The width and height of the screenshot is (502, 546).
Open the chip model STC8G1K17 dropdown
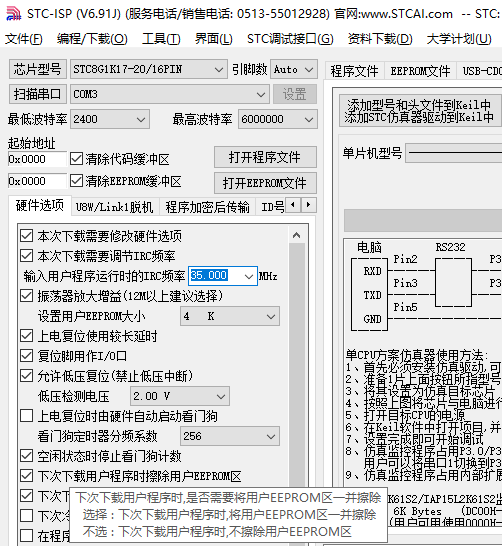point(149,69)
